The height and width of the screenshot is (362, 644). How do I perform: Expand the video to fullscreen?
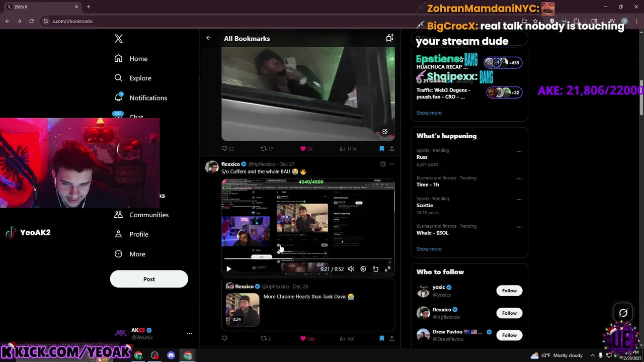pyautogui.click(x=387, y=269)
